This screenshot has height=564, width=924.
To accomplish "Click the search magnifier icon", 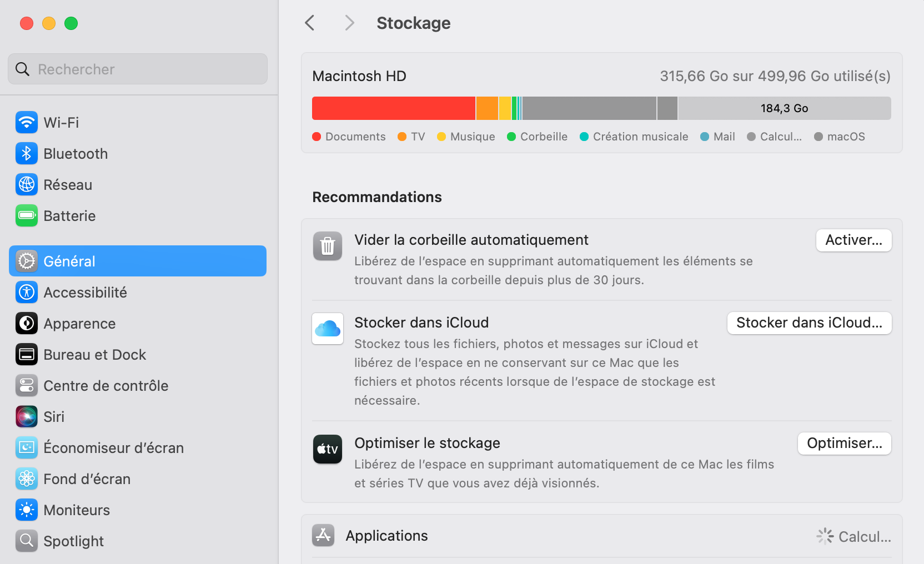I will click(22, 69).
